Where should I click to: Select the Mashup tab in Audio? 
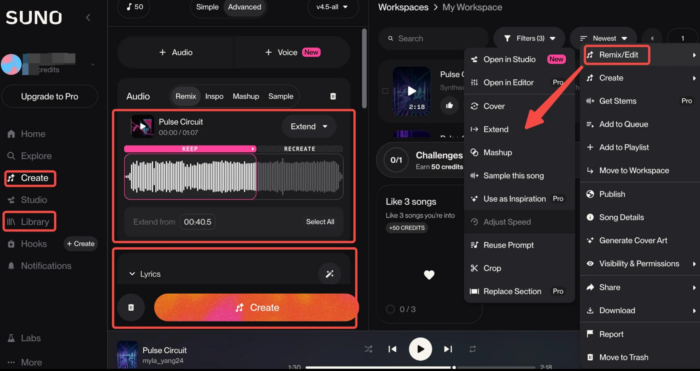tap(246, 96)
